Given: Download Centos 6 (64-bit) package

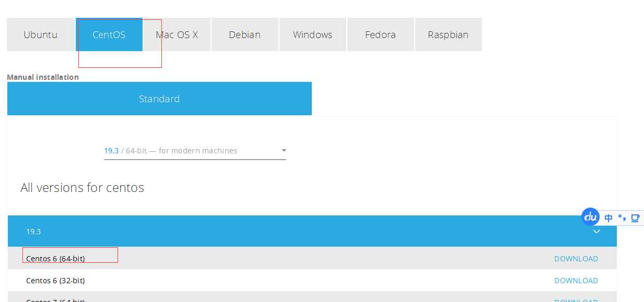Looking at the screenshot, I should (576, 259).
